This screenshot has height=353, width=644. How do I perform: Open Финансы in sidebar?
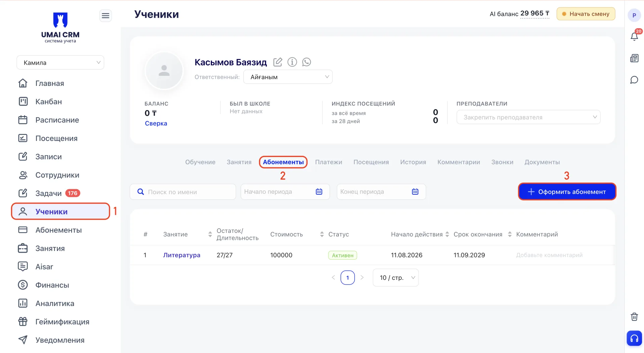[60, 285]
